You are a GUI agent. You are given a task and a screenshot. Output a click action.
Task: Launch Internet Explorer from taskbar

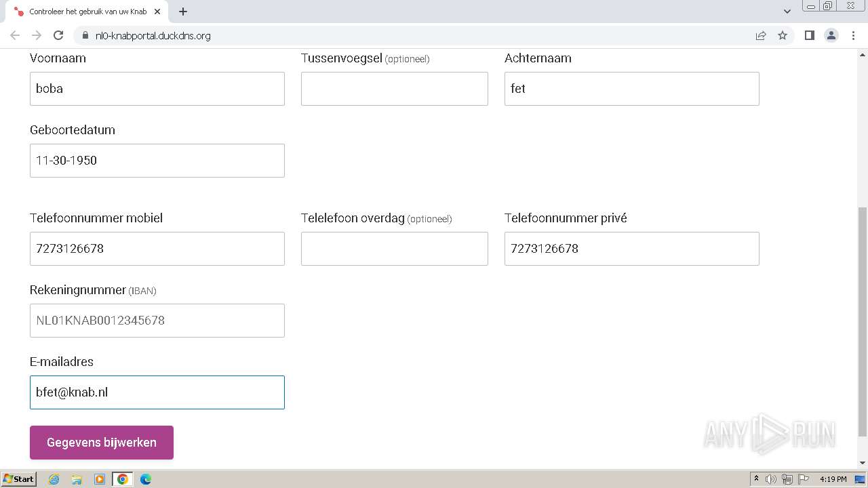[x=54, y=479]
